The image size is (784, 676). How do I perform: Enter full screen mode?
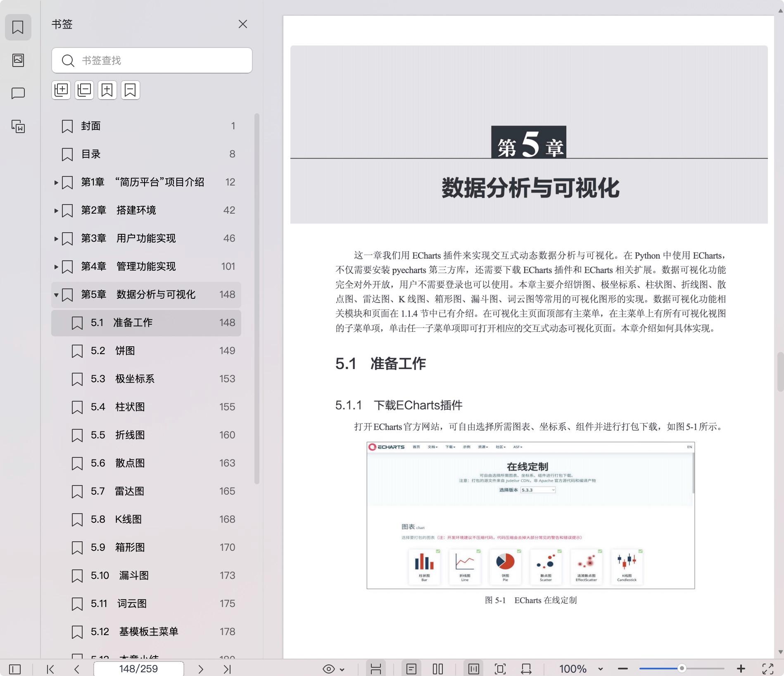tap(768, 669)
